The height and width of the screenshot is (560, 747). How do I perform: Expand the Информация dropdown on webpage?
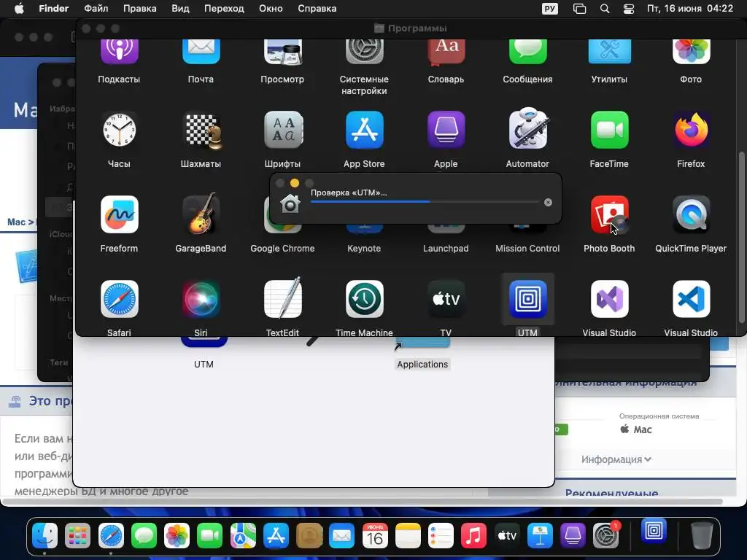tap(616, 459)
